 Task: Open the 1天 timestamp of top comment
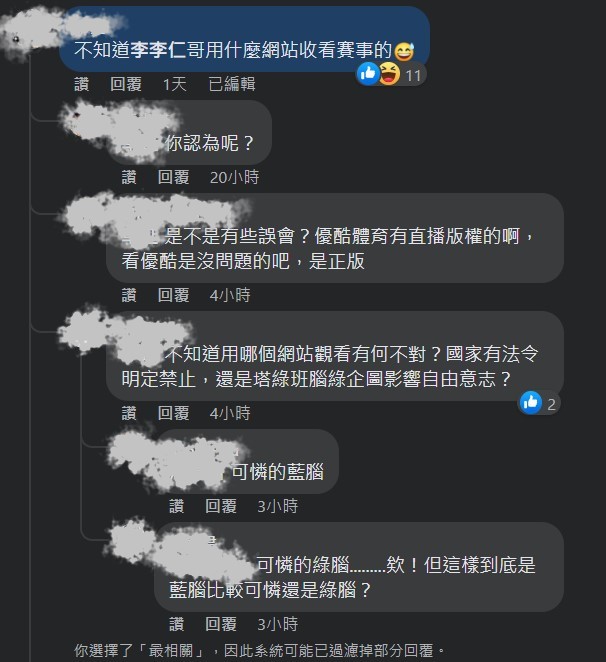(x=175, y=84)
